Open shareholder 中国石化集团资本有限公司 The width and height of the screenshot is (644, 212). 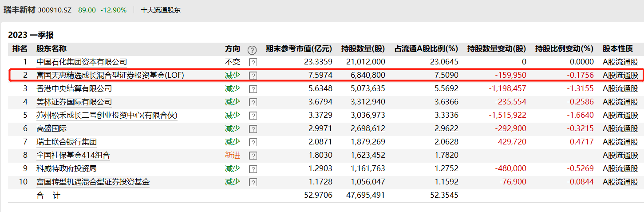pos(82,62)
